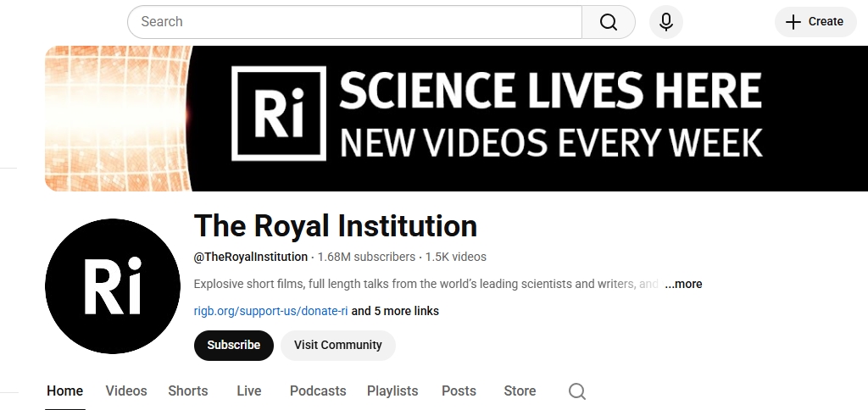Select the Home tab
The height and width of the screenshot is (410, 868).
64,391
